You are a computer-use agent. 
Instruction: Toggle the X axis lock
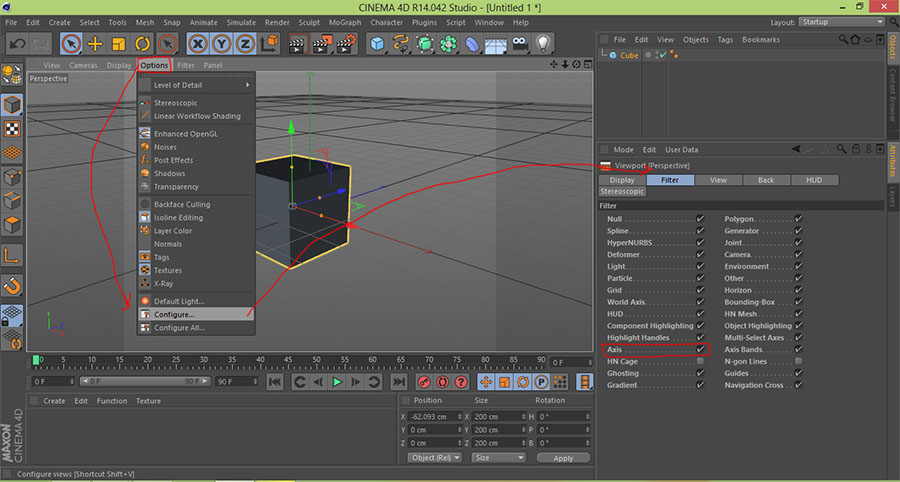click(x=198, y=43)
